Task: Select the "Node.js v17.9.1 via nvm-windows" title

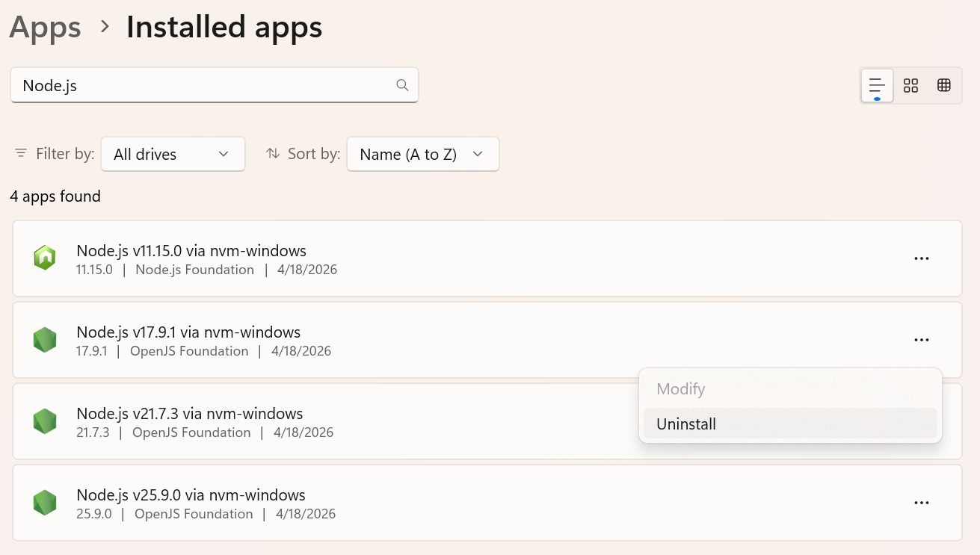Action: tap(188, 332)
